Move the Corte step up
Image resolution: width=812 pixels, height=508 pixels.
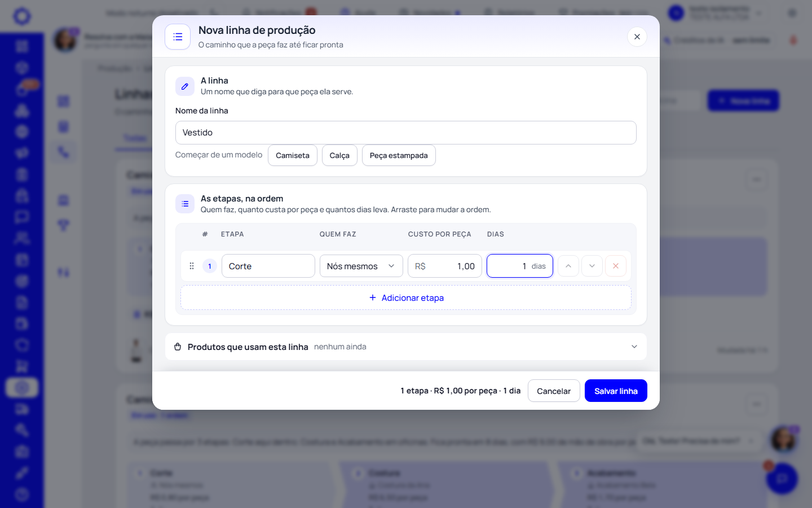tap(568, 266)
